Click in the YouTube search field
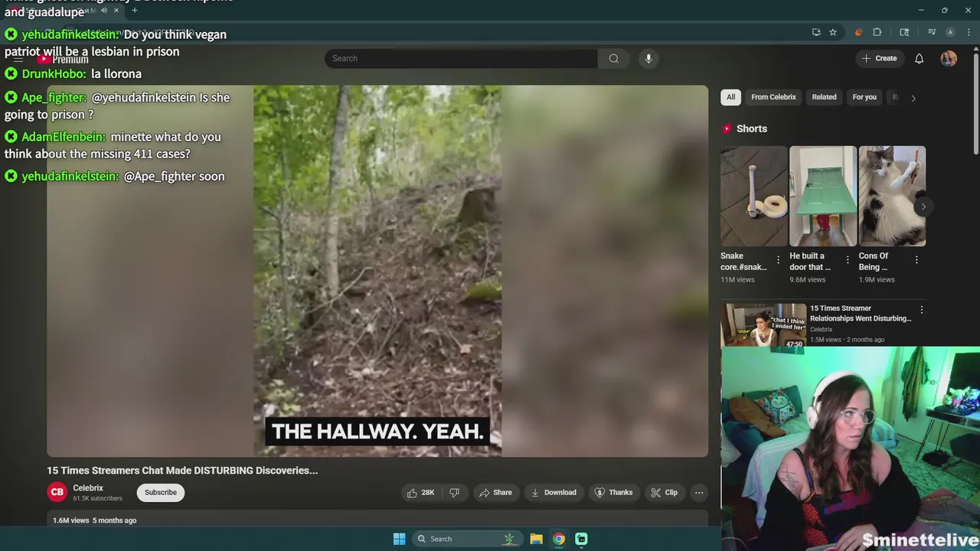The image size is (980, 551). pos(461,58)
